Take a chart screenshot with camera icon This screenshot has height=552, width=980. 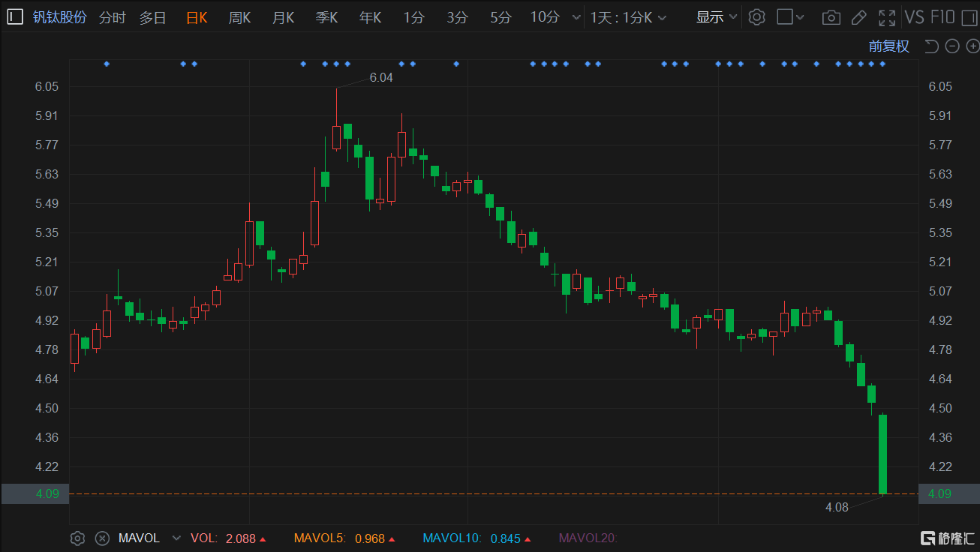coord(831,17)
